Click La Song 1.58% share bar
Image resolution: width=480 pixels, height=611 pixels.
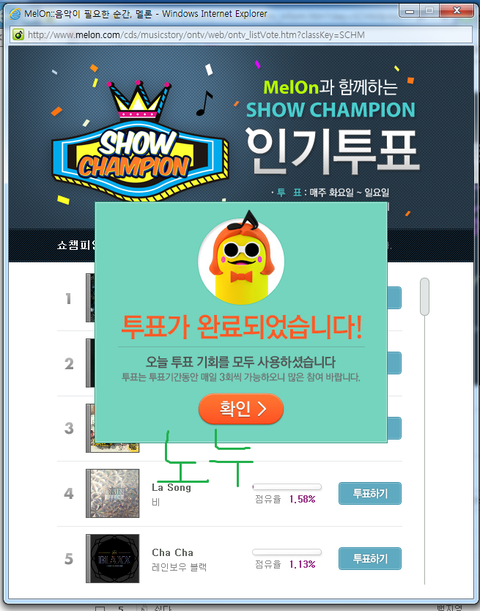click(x=287, y=487)
